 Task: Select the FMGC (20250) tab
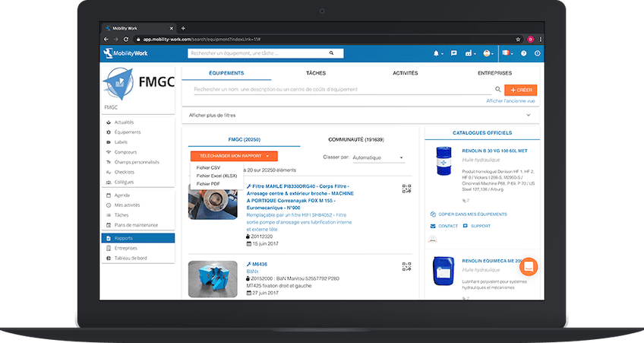pos(244,140)
